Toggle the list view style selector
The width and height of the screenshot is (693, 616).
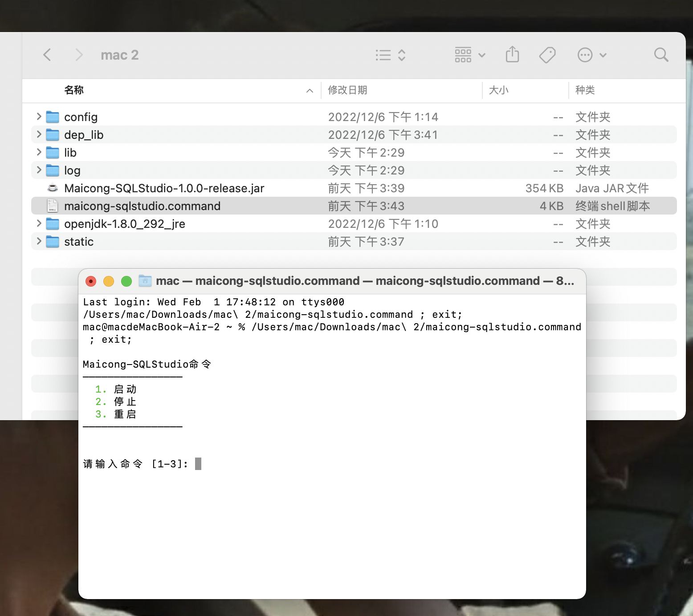(x=390, y=54)
